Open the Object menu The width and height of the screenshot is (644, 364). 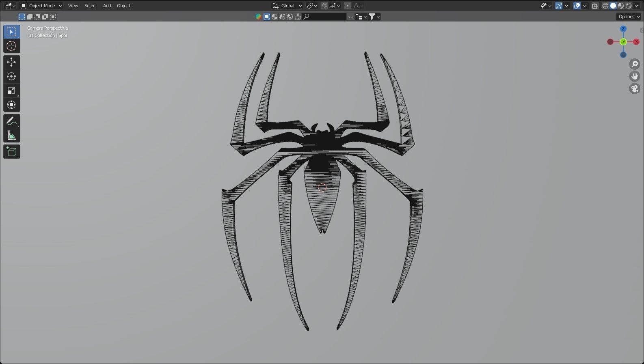click(123, 6)
